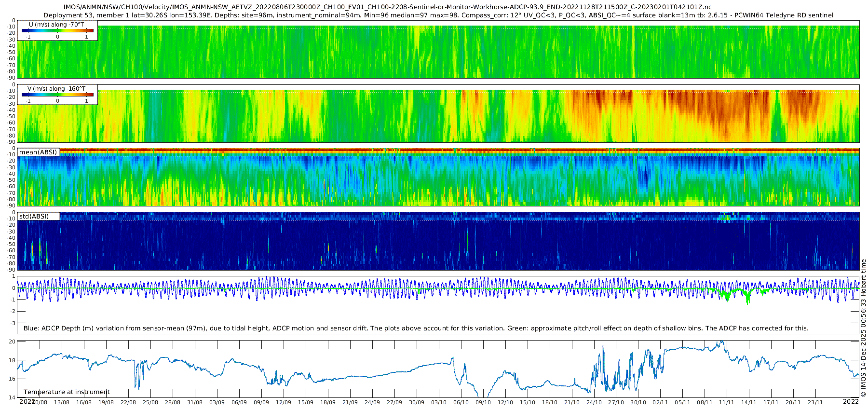Click the 06/09 date tick label
The image size is (868, 410).
[x=239, y=402]
